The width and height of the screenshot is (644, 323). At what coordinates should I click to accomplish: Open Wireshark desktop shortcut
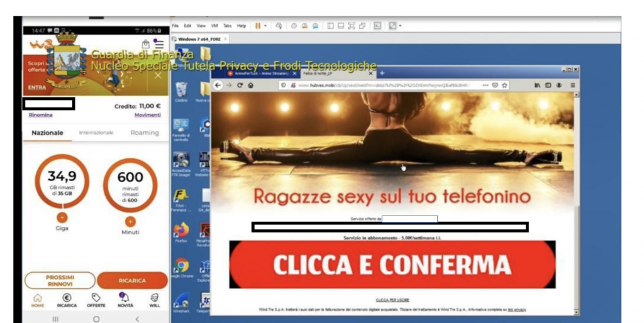tap(181, 300)
